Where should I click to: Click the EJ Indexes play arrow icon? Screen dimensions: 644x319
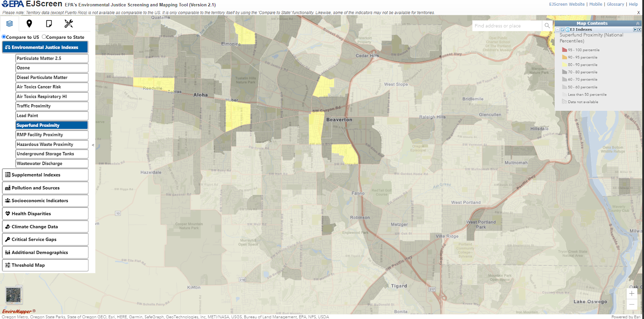(x=635, y=29)
